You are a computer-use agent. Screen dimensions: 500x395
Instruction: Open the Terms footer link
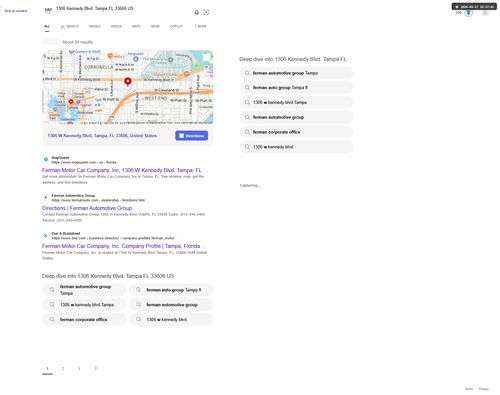point(469,389)
